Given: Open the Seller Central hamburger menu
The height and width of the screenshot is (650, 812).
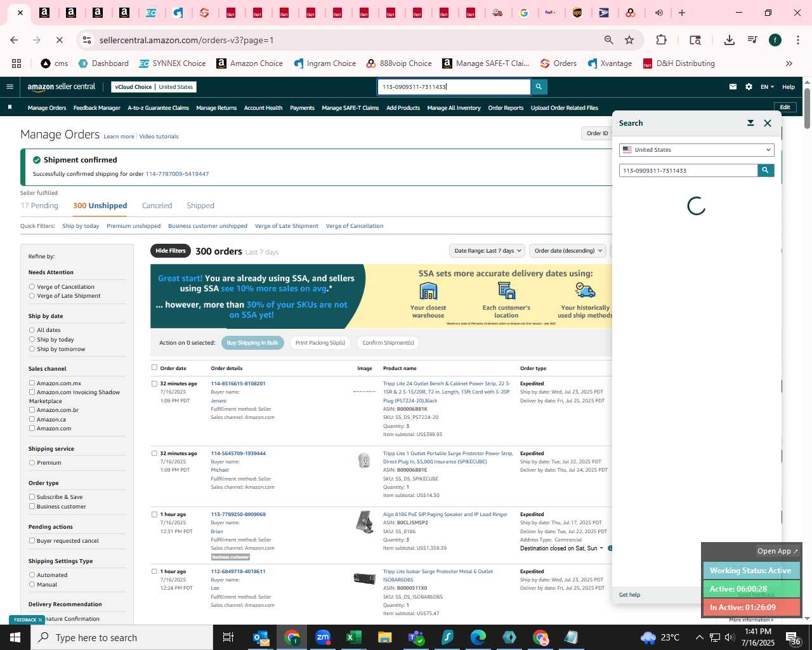Looking at the screenshot, I should coord(10,87).
